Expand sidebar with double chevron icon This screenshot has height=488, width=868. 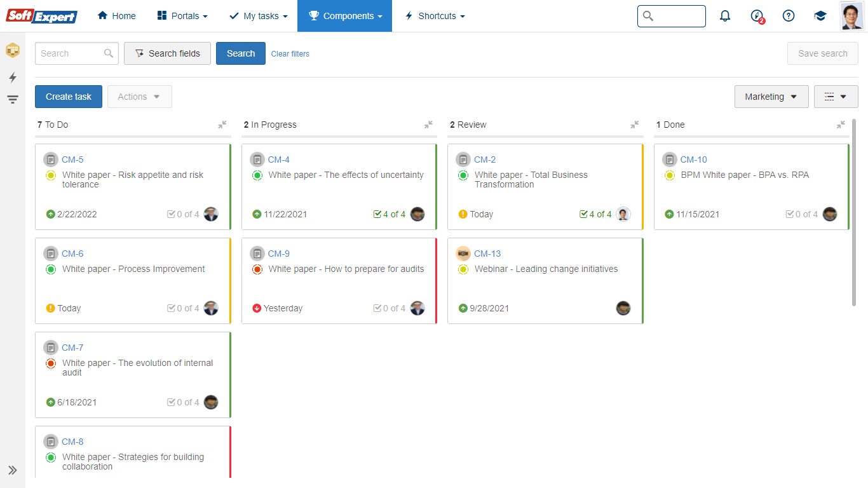[x=13, y=470]
